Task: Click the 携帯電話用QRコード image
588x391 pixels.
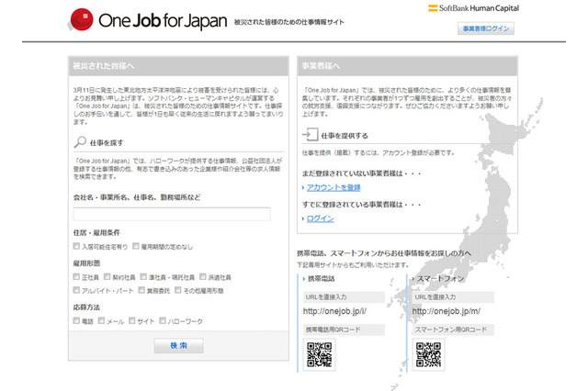Action: tap(319, 354)
